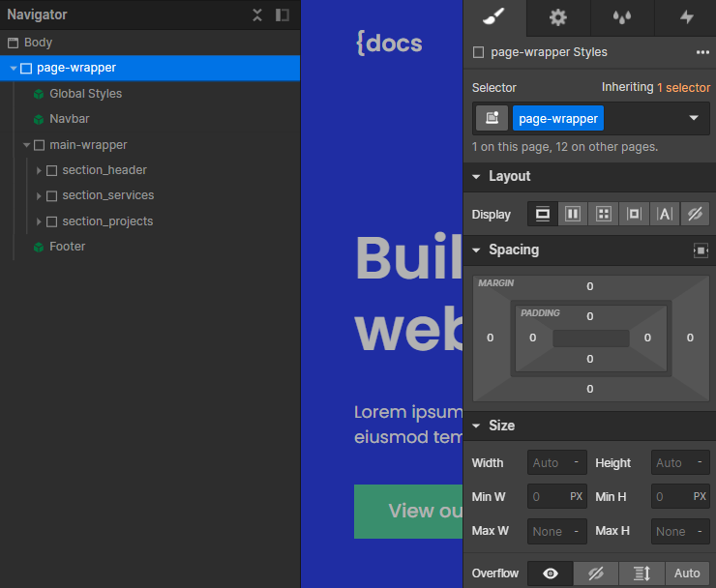This screenshot has width=716, height=588.
Task: Click the page-wrapper Styles box icon
Action: point(478,52)
